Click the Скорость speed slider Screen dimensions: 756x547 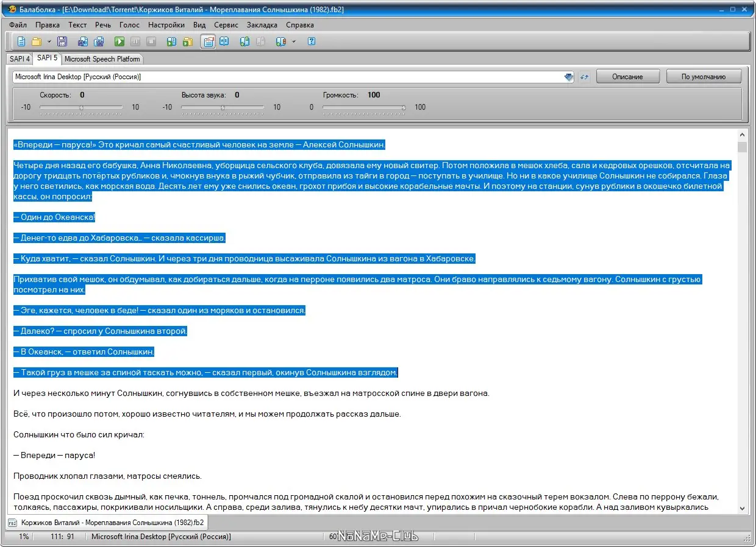pos(81,108)
